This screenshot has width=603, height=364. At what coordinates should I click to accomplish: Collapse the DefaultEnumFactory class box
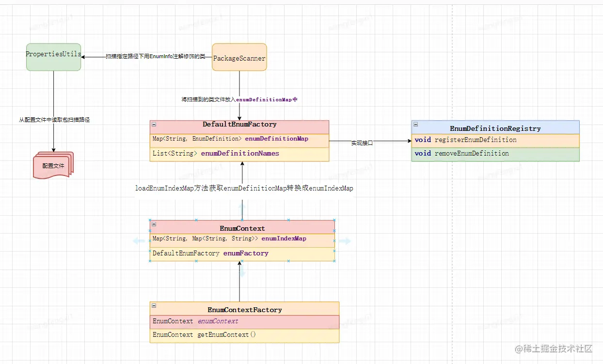click(x=154, y=125)
